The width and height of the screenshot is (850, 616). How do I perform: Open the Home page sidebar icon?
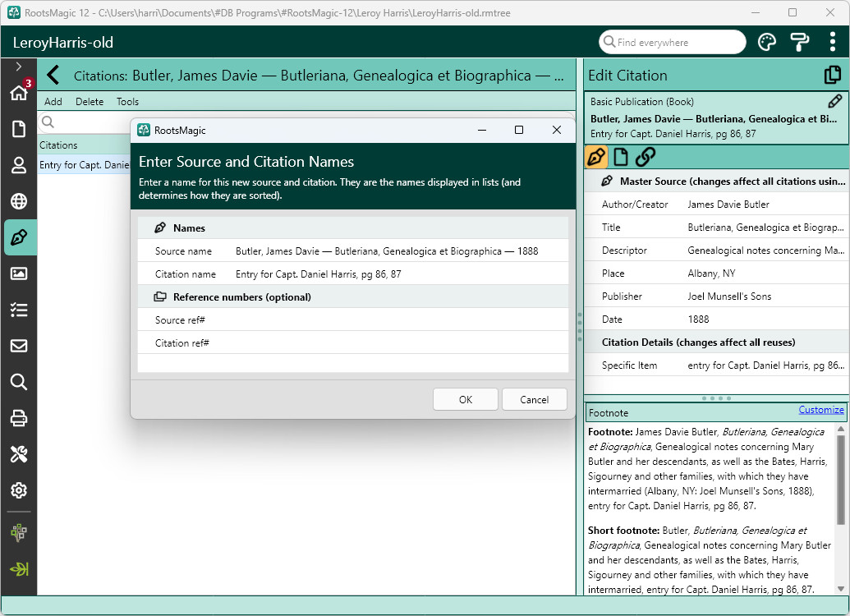(x=18, y=92)
